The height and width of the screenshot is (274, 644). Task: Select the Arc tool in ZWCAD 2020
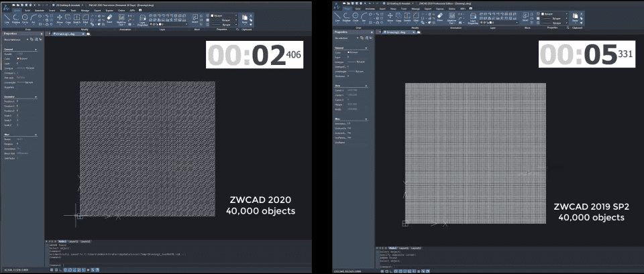coord(34,19)
